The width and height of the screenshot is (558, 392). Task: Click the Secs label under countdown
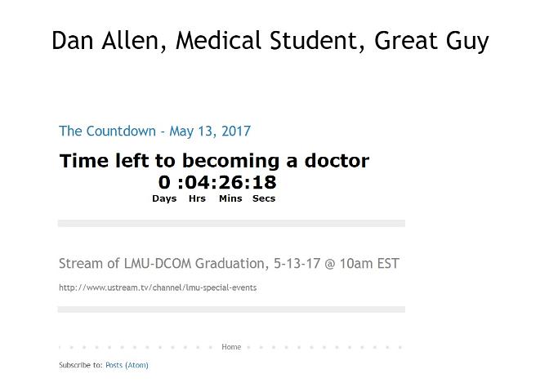point(264,198)
